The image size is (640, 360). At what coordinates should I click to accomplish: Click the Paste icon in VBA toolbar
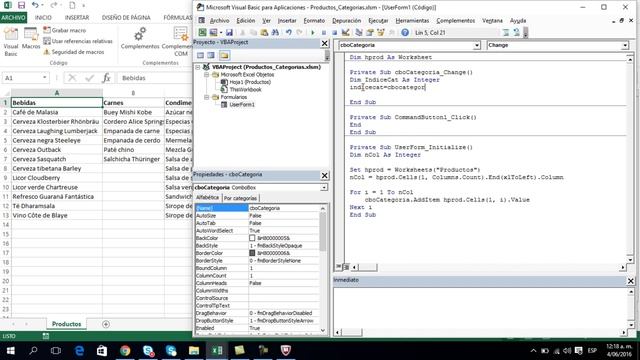264,33
